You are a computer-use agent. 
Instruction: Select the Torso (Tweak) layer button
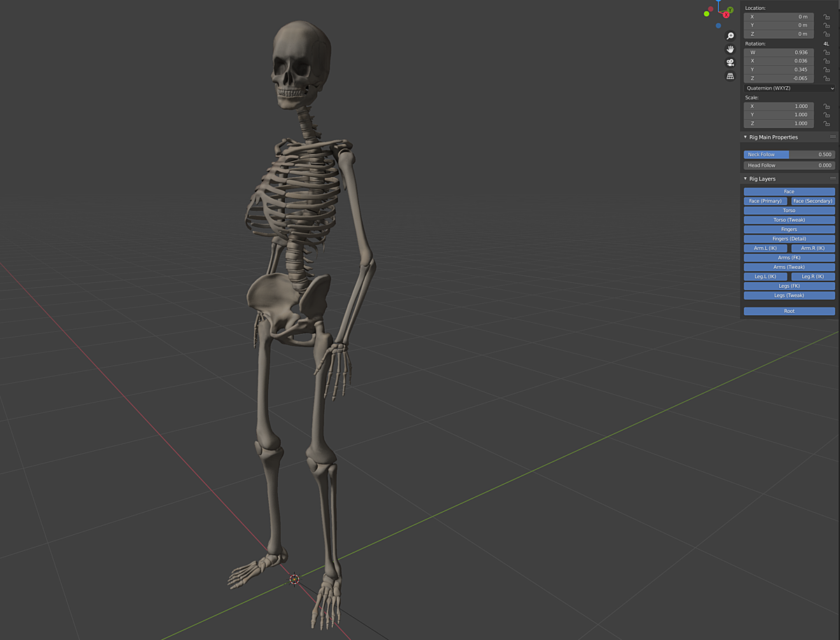pos(789,219)
